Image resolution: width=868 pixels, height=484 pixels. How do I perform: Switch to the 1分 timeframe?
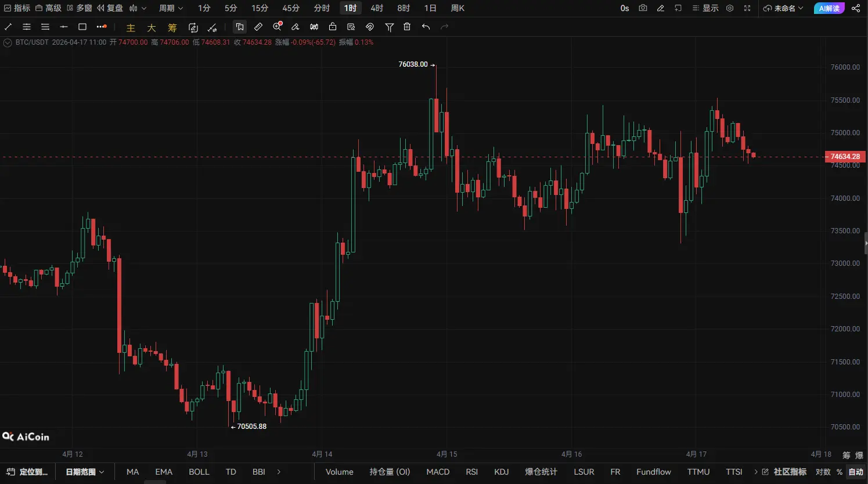pyautogui.click(x=204, y=8)
